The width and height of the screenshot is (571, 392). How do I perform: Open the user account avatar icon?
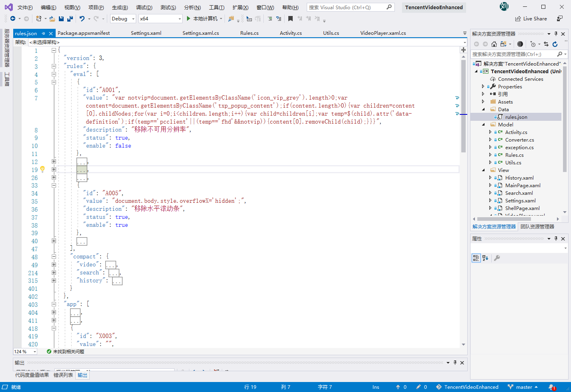(505, 7)
